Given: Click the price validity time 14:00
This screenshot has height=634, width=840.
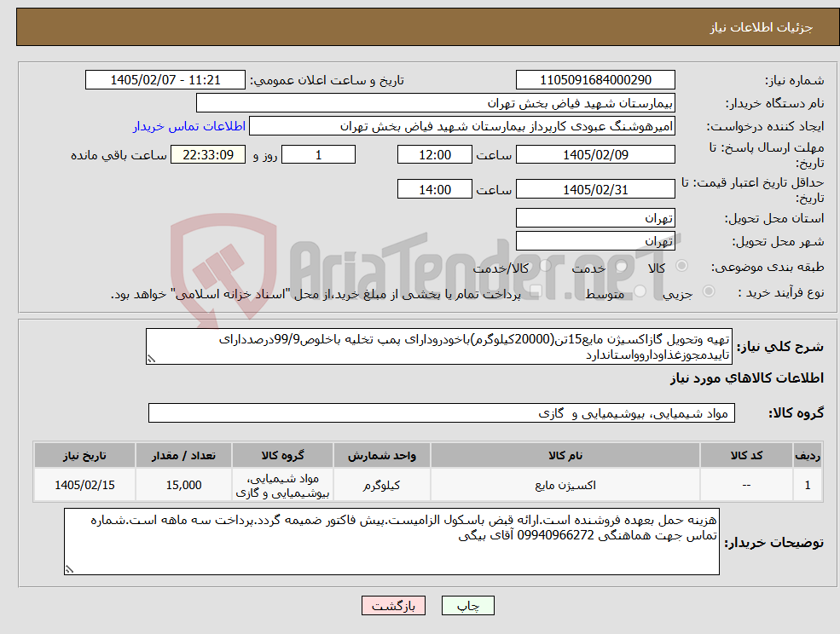Looking at the screenshot, I should click(434, 189).
